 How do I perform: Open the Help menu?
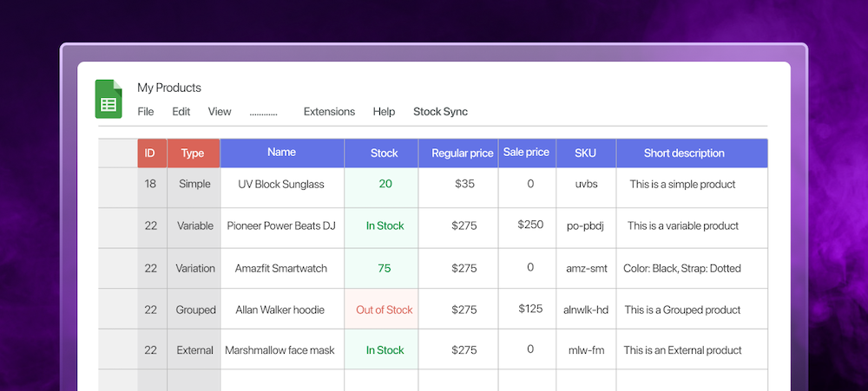(384, 112)
